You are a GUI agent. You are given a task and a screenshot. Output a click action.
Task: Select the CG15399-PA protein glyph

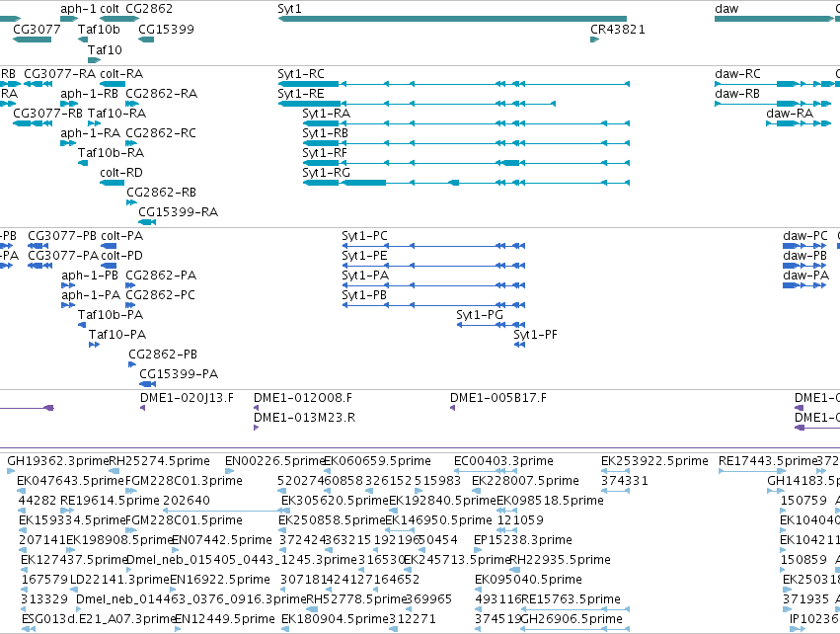tap(147, 384)
